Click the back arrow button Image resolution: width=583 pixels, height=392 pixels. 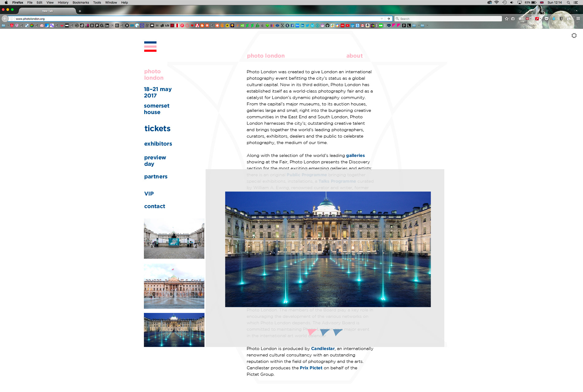pos(5,19)
